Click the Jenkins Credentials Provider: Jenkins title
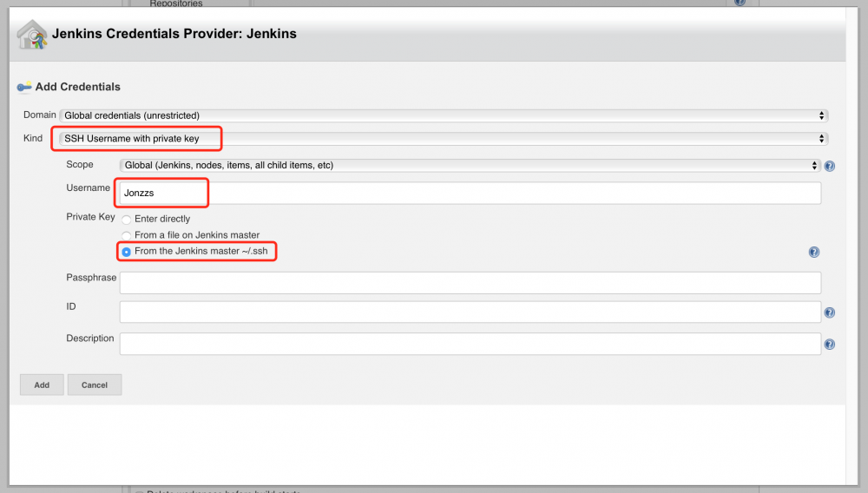 coord(174,34)
